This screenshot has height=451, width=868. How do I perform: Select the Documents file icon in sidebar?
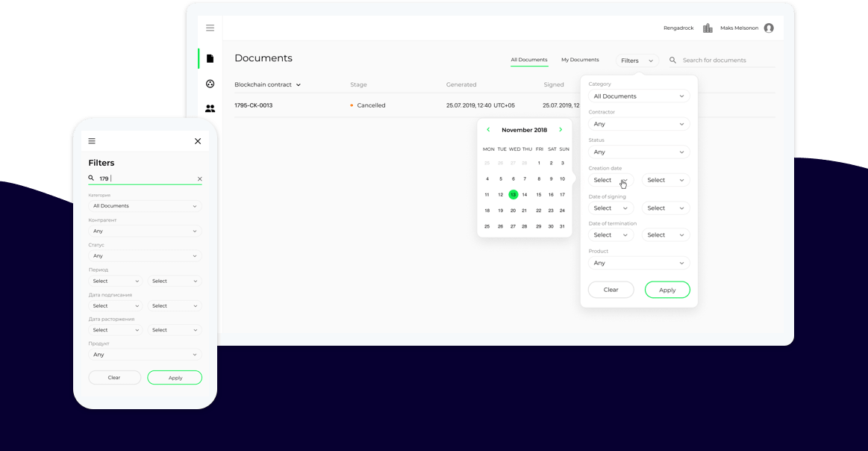tap(210, 58)
